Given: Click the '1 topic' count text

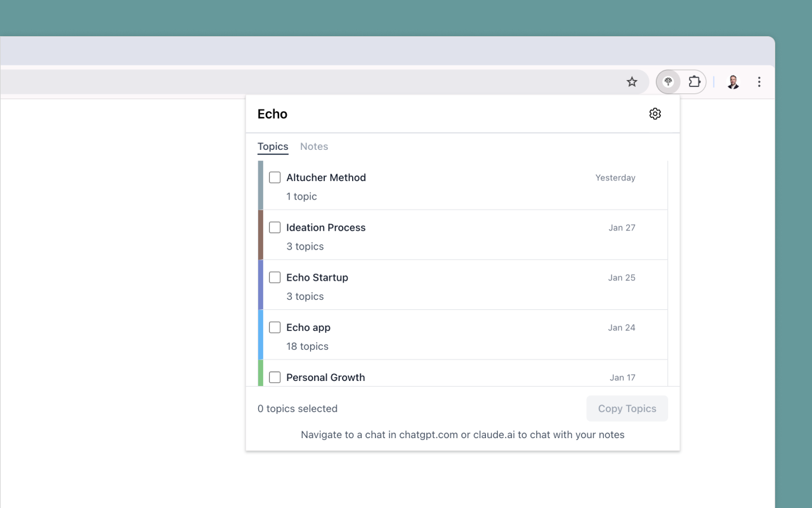Looking at the screenshot, I should click(x=301, y=196).
